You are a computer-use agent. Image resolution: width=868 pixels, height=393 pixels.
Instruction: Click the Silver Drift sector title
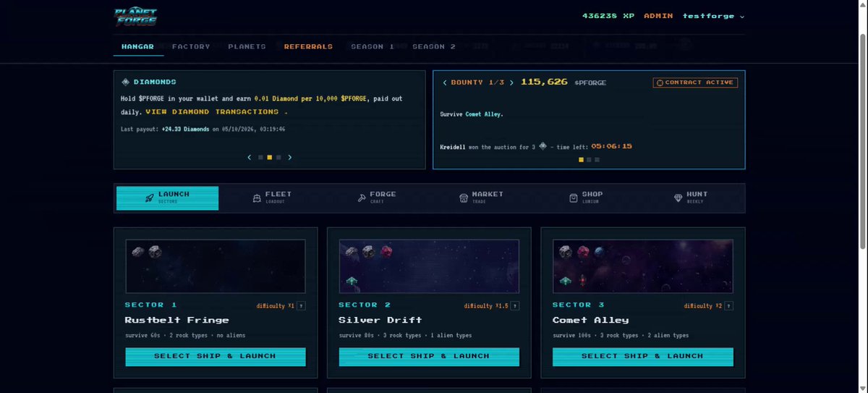click(x=380, y=320)
